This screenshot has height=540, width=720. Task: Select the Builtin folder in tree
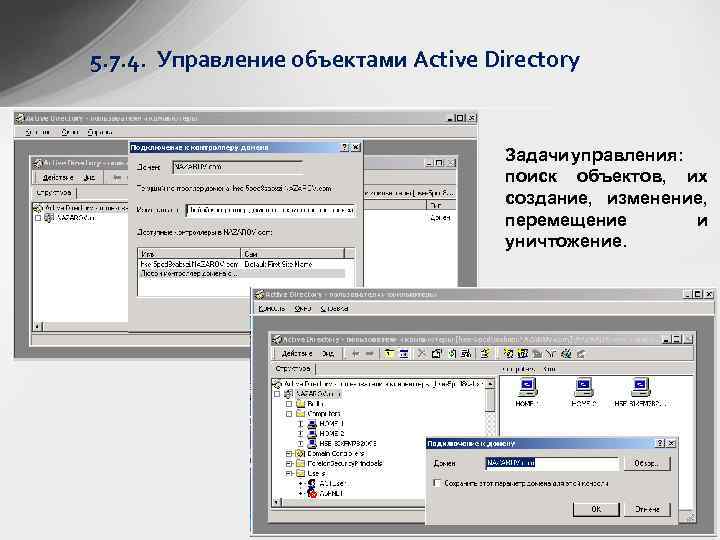(316, 404)
